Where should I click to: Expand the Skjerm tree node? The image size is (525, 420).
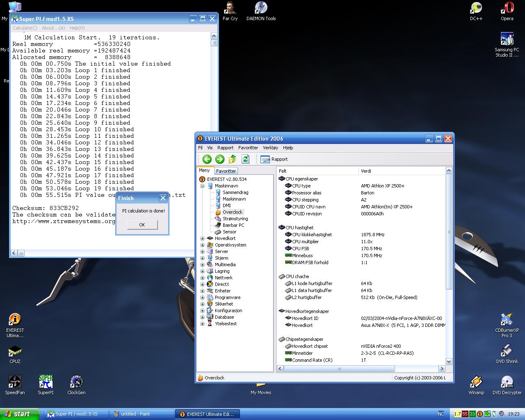coord(202,258)
